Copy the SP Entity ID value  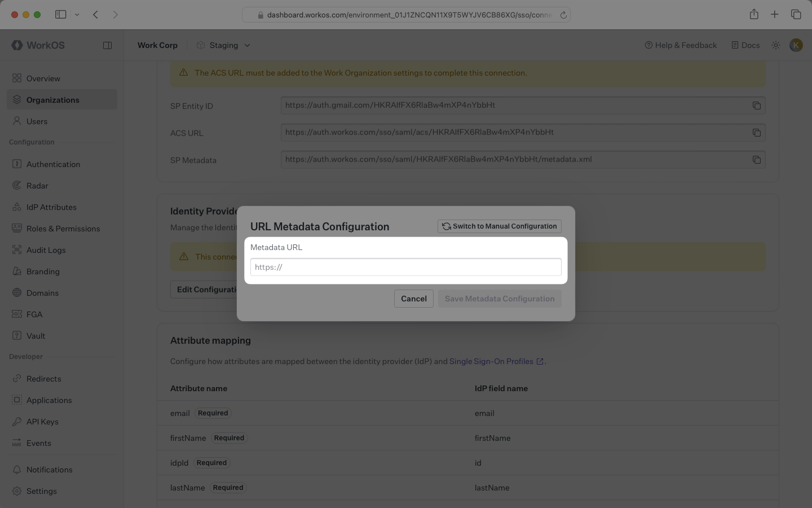click(x=756, y=106)
